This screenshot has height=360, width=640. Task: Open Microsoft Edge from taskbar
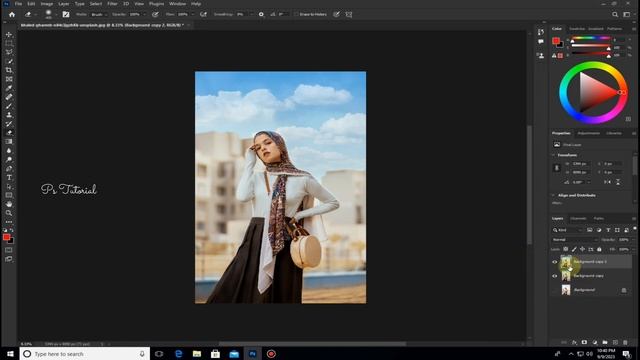178,354
